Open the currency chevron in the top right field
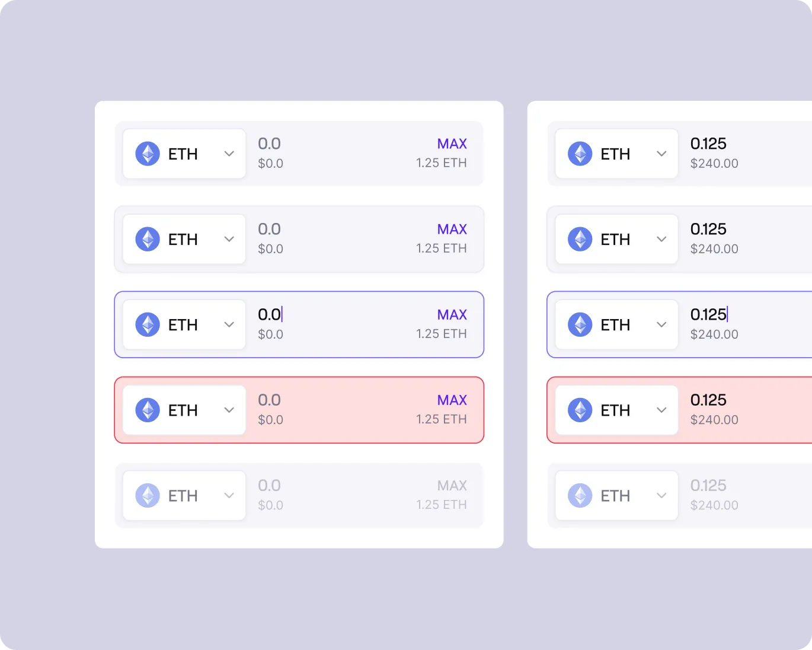 point(661,154)
